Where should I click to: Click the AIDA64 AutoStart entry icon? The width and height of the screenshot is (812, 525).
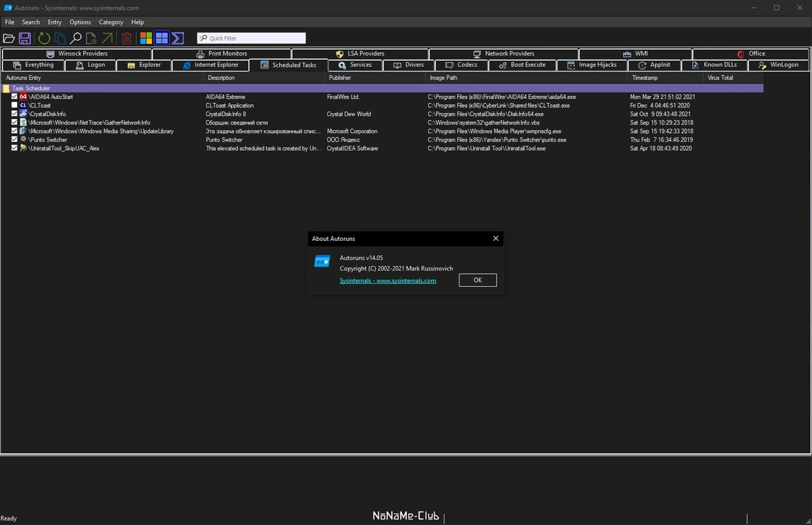(x=24, y=97)
